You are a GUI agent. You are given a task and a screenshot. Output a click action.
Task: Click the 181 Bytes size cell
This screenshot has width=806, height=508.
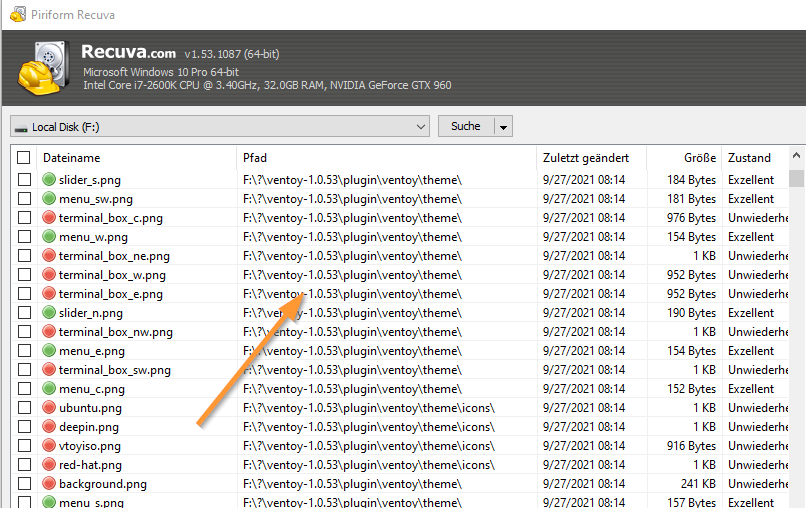coord(691,198)
